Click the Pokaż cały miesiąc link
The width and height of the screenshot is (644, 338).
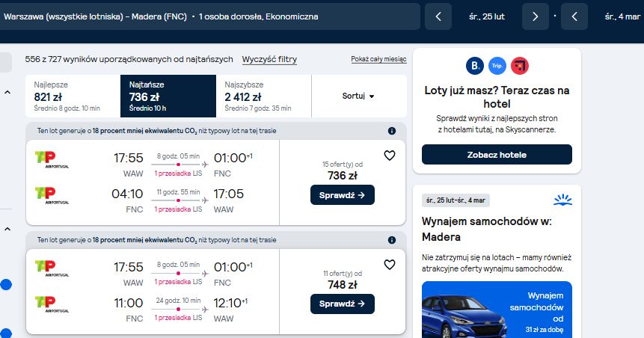pos(378,59)
